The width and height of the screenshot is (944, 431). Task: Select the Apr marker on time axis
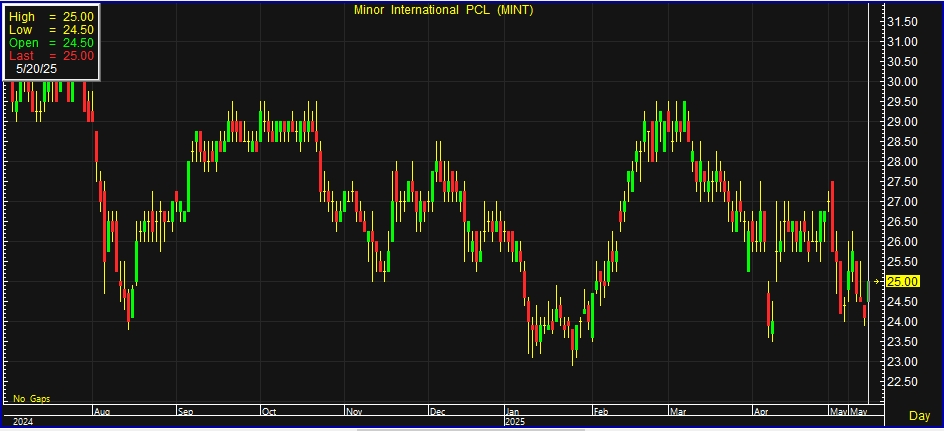(761, 410)
